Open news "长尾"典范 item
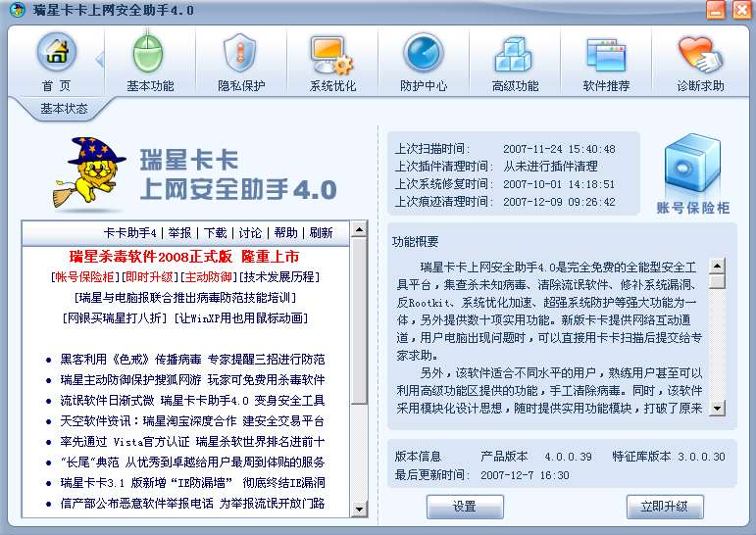 click(192, 462)
